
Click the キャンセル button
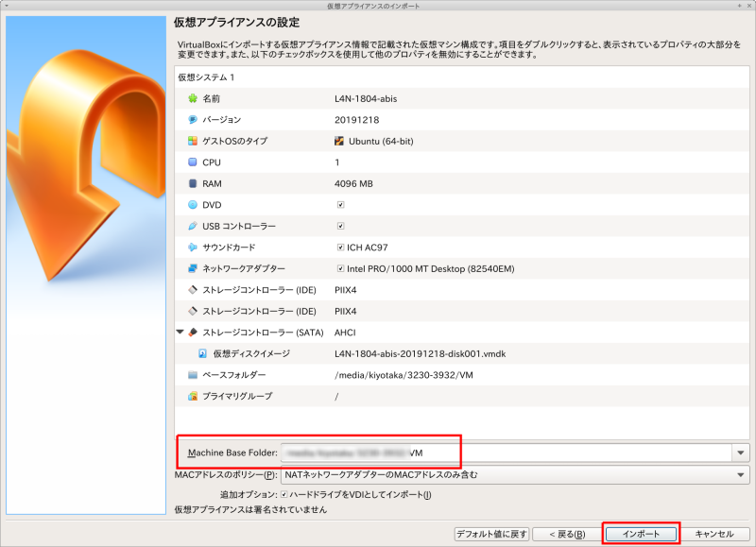pyautogui.click(x=713, y=534)
